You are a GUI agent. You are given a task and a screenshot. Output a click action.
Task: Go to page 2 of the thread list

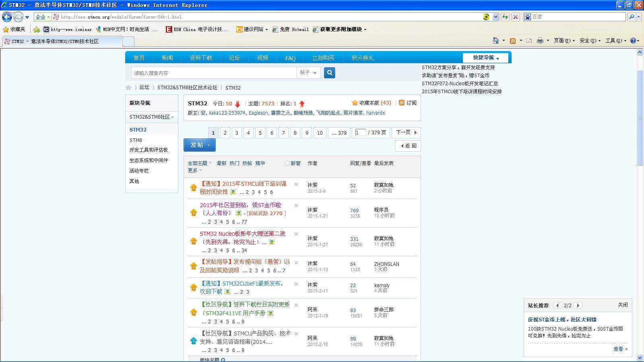tap(225, 133)
